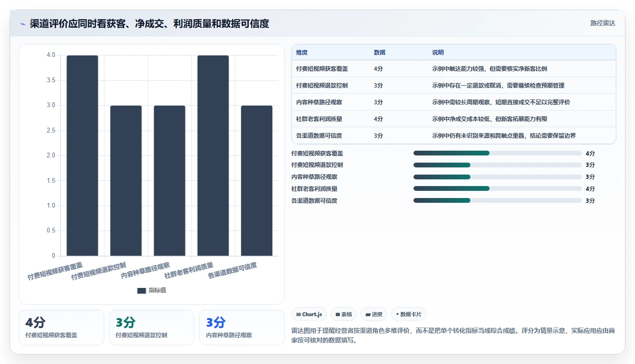Click the 付费短视频退款控制 bar in the chart

click(x=126, y=181)
